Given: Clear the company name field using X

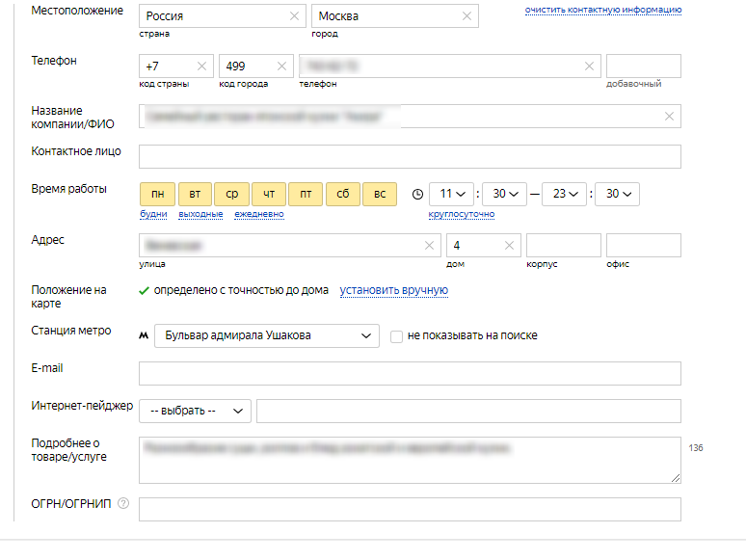Looking at the screenshot, I should (x=669, y=117).
